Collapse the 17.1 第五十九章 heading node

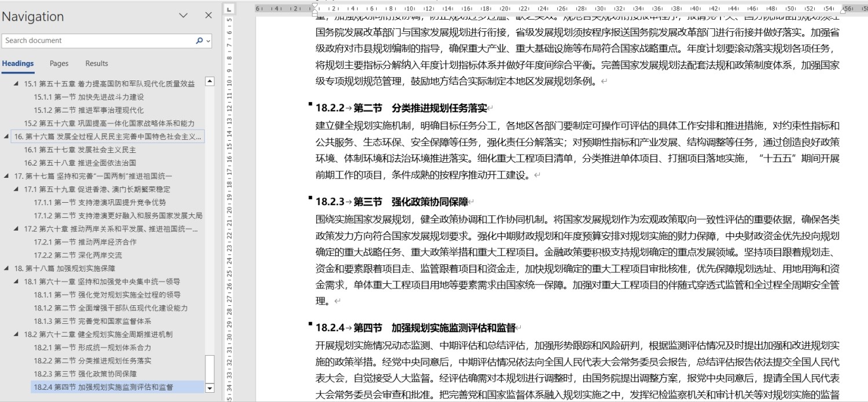(x=16, y=189)
